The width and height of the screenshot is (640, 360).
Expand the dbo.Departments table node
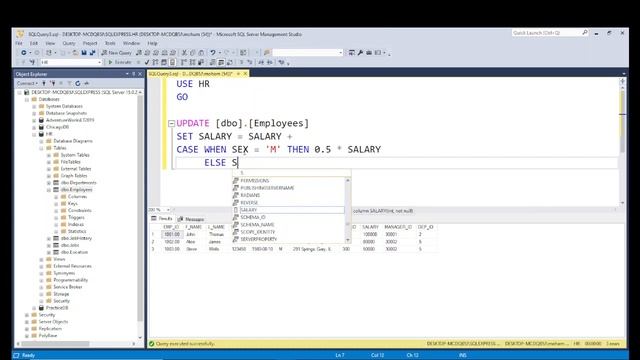tap(49, 182)
